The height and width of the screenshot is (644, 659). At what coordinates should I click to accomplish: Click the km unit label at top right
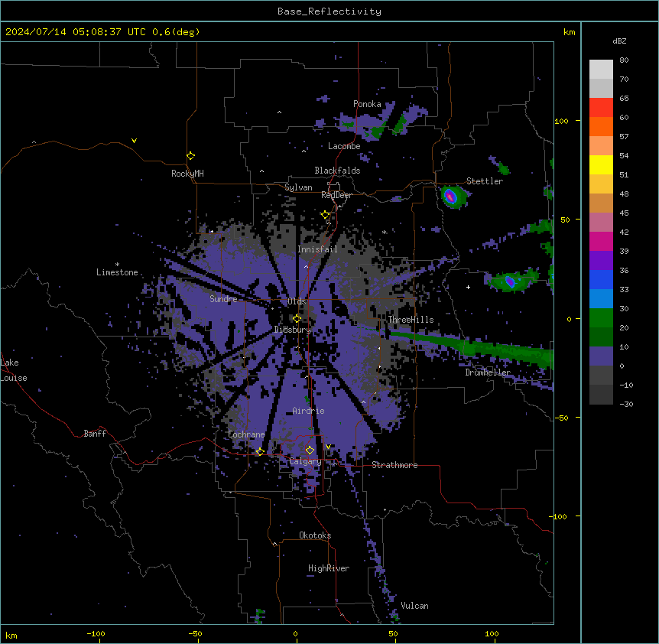(x=569, y=32)
